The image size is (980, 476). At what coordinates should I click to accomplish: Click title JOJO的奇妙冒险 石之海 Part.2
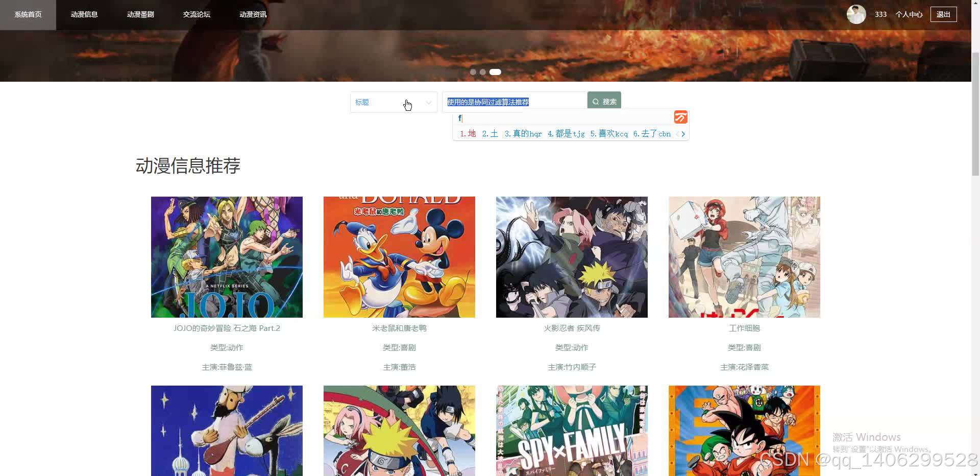point(227,328)
